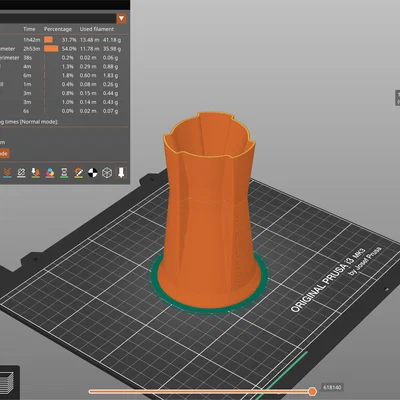The width and height of the screenshot is (400, 400).
Task: Select the 11.78 m filament length
Action: [x=90, y=49]
